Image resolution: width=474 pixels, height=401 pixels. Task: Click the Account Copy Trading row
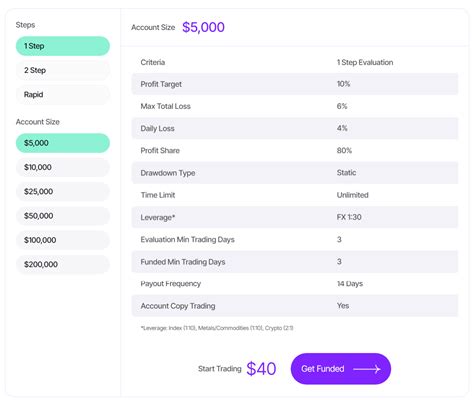click(295, 306)
